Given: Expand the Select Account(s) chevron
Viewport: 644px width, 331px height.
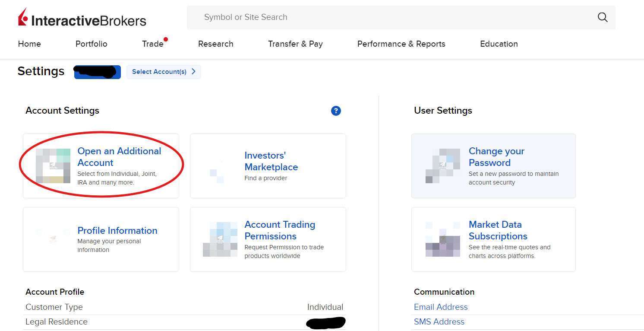Looking at the screenshot, I should (193, 72).
